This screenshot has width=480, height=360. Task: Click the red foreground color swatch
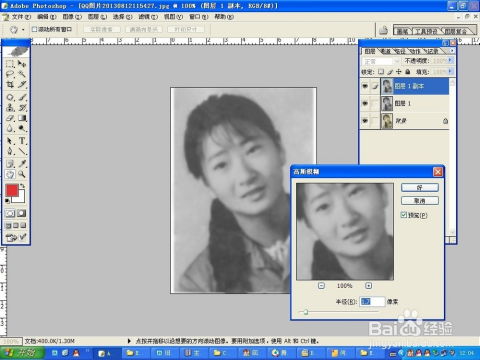click(x=11, y=191)
